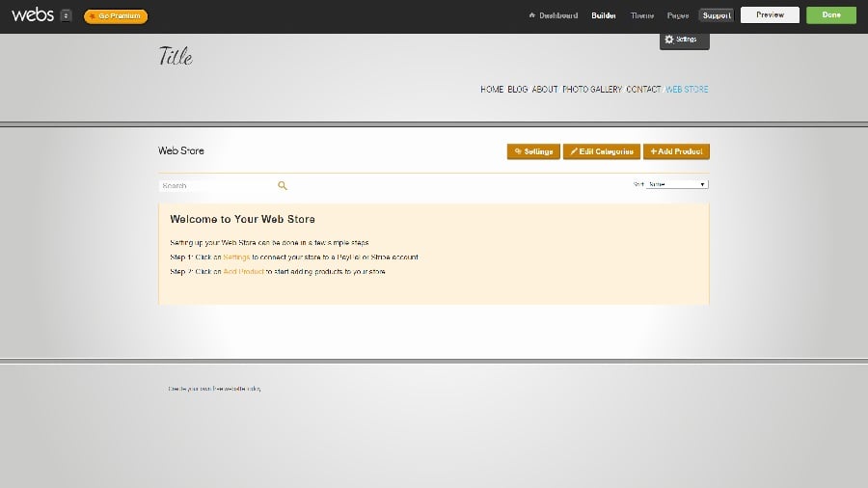
Task: Click the Webs logo
Action: (x=32, y=15)
